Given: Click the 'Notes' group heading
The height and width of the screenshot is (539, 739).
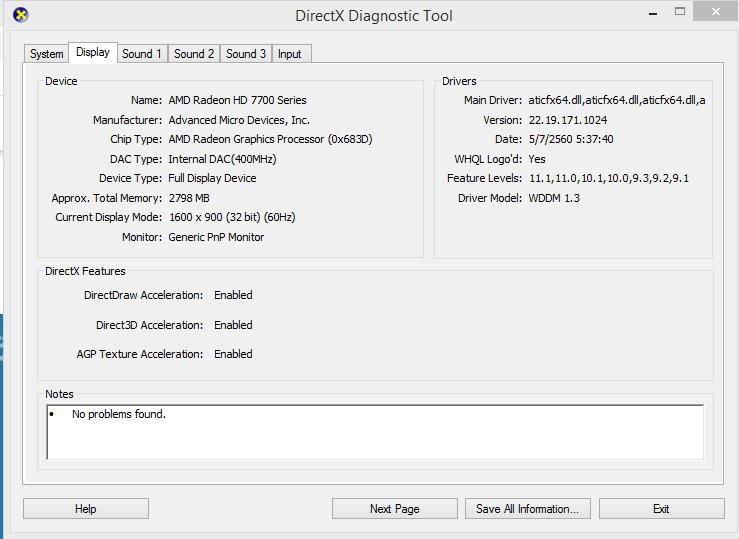Looking at the screenshot, I should pyautogui.click(x=59, y=394).
